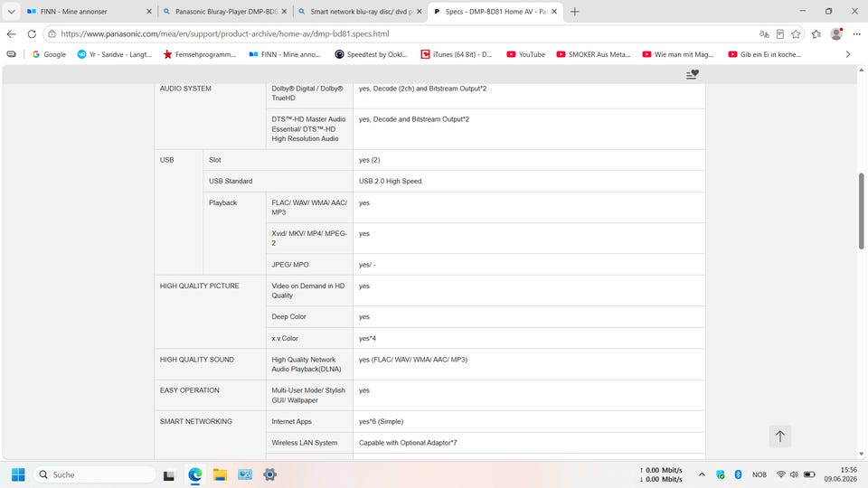This screenshot has width=868, height=488.
Task: Close the Specs - DMP-BD81 tab
Action: coord(554,11)
